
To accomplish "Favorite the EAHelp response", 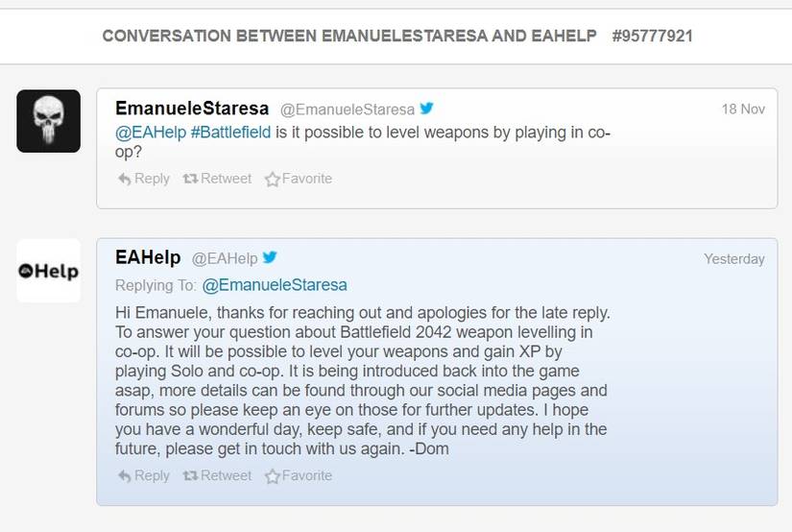I will pyautogui.click(x=298, y=475).
